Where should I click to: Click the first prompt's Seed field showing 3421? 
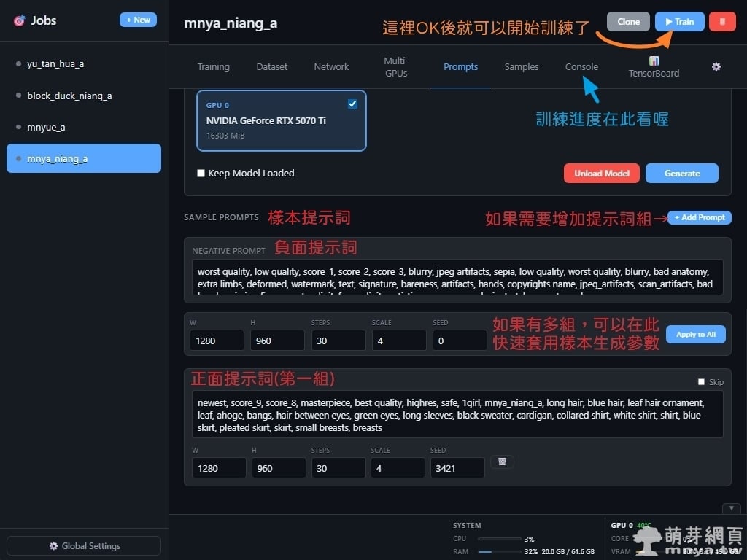pos(457,468)
